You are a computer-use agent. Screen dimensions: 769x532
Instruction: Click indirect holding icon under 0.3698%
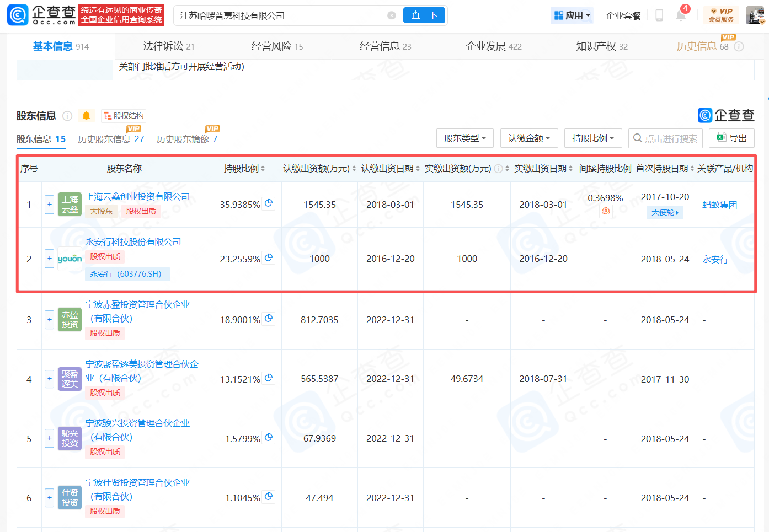pos(606,211)
